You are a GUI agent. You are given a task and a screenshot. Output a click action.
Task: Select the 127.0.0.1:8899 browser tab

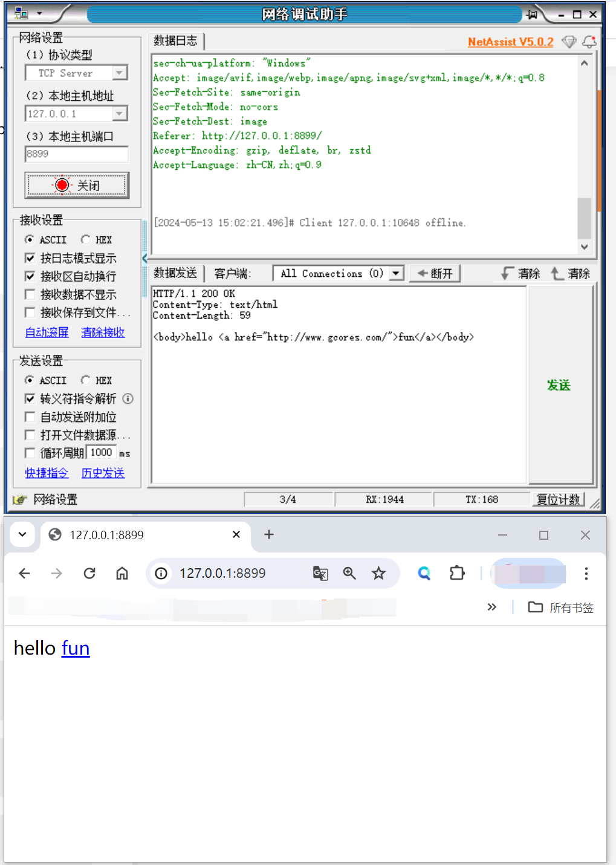coord(139,535)
